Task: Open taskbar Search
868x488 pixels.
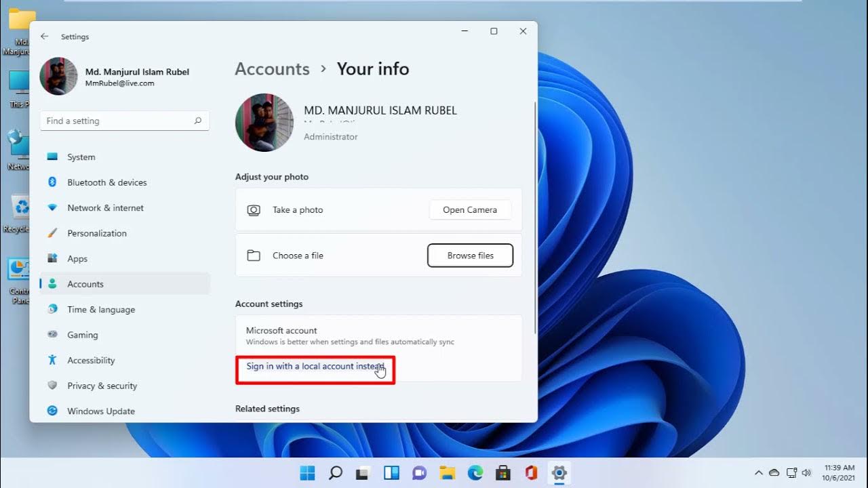Action: click(x=335, y=472)
